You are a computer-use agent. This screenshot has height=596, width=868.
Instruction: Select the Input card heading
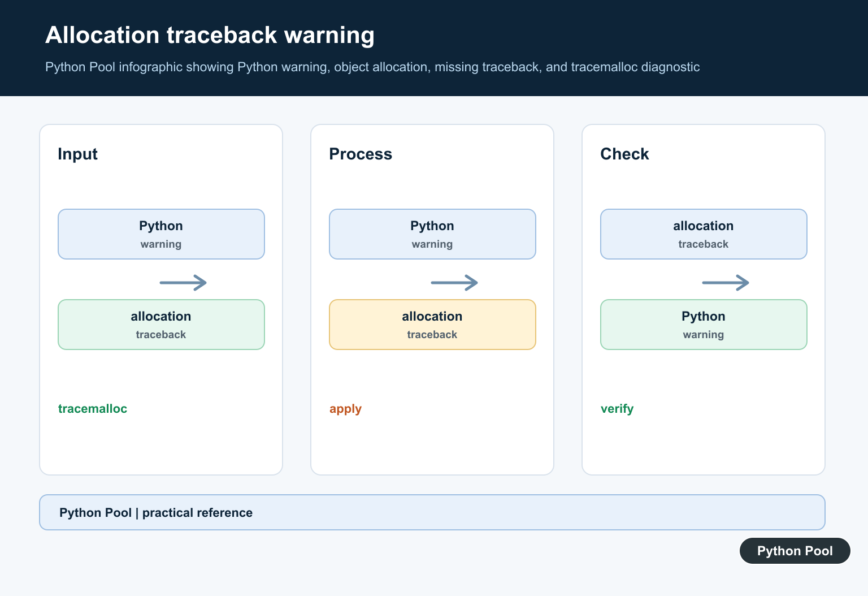tap(77, 154)
